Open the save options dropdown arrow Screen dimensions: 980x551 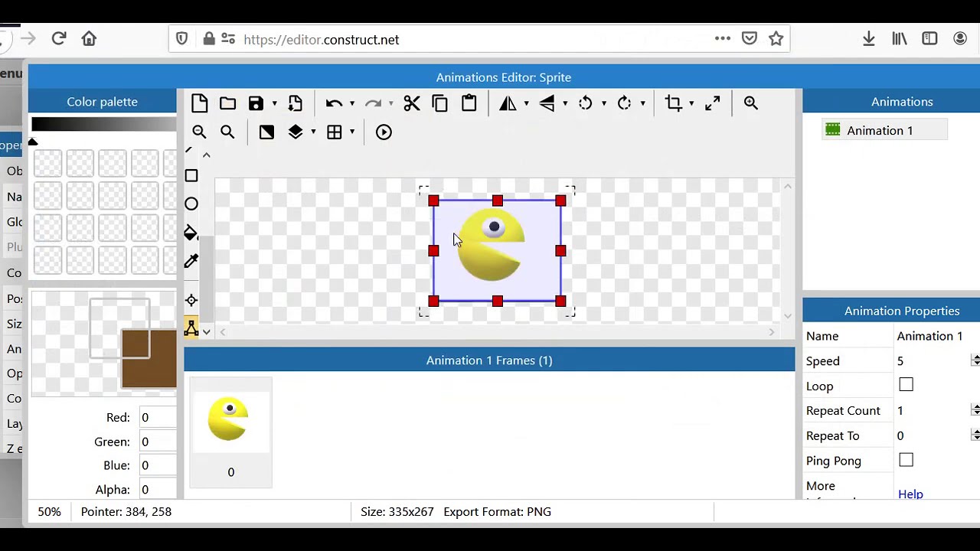coord(274,104)
